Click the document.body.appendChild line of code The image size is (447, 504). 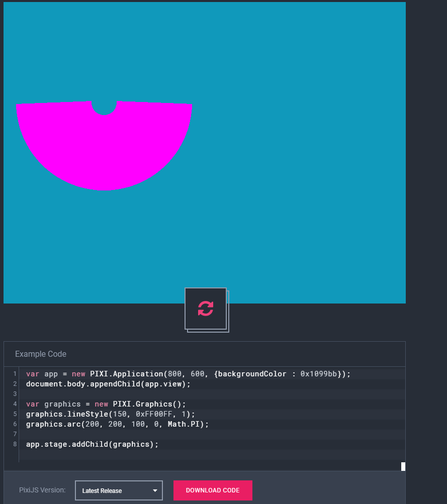click(x=108, y=384)
